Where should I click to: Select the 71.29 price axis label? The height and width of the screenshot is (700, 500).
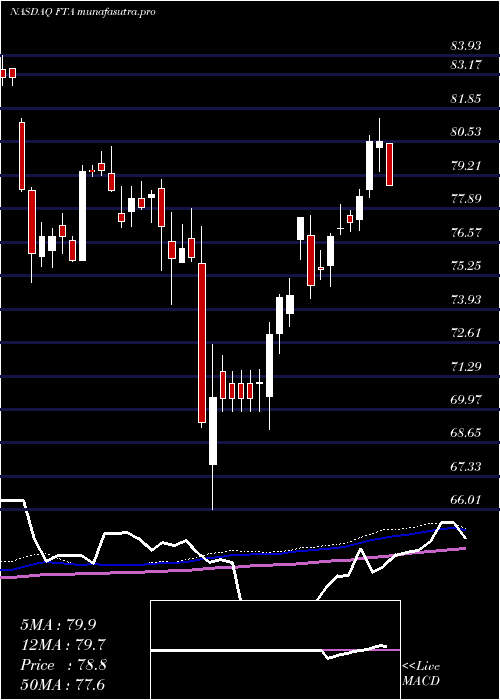coord(466,366)
